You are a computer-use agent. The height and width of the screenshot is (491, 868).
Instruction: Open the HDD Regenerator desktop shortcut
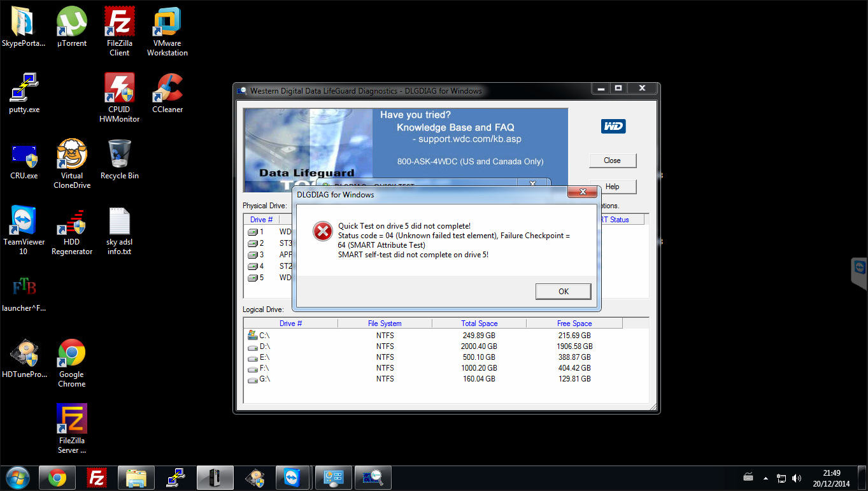coord(72,230)
